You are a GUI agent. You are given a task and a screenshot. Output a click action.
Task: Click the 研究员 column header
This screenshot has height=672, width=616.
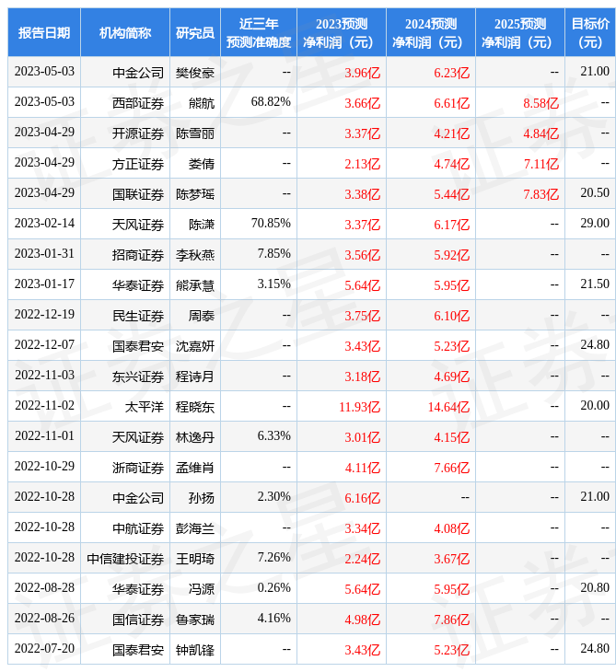[x=195, y=32]
